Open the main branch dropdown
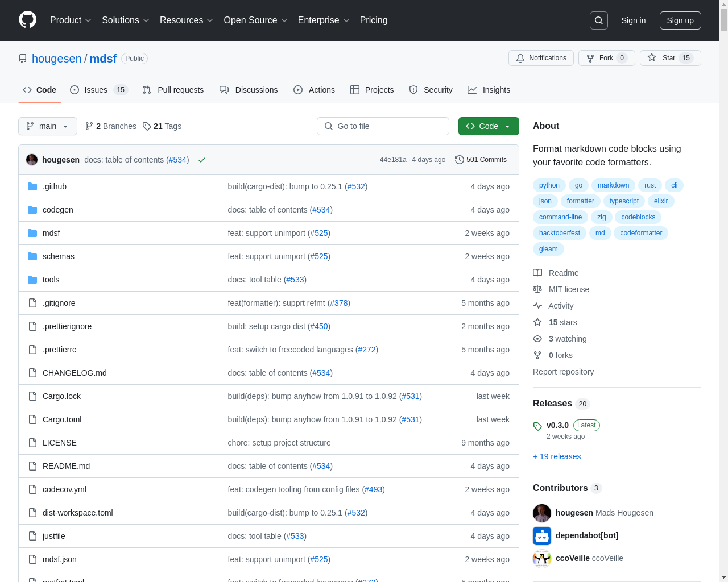Screen dimensions: 728x582 (x=48, y=126)
